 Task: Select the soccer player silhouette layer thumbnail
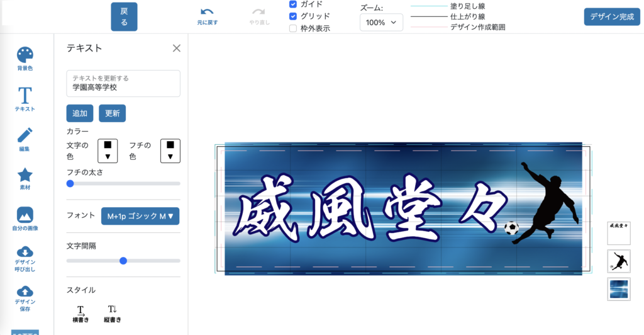(x=618, y=261)
